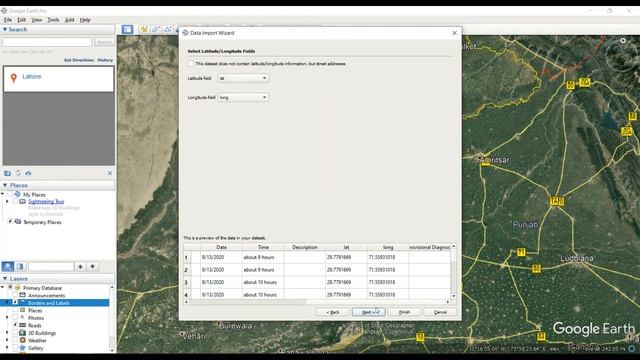Screen dimensions: 640x360
Task: Click into the main search input field
Action: 47,42
